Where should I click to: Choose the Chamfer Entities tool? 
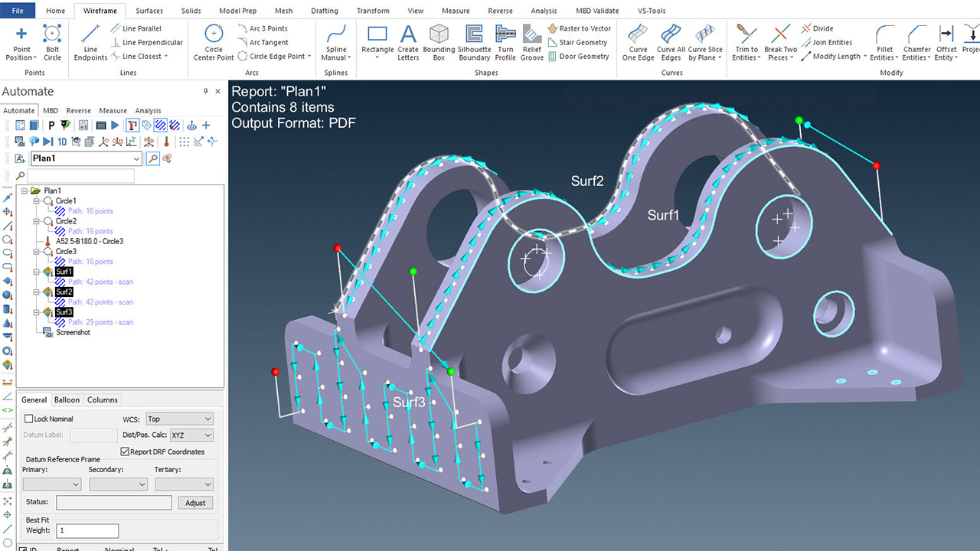[917, 44]
